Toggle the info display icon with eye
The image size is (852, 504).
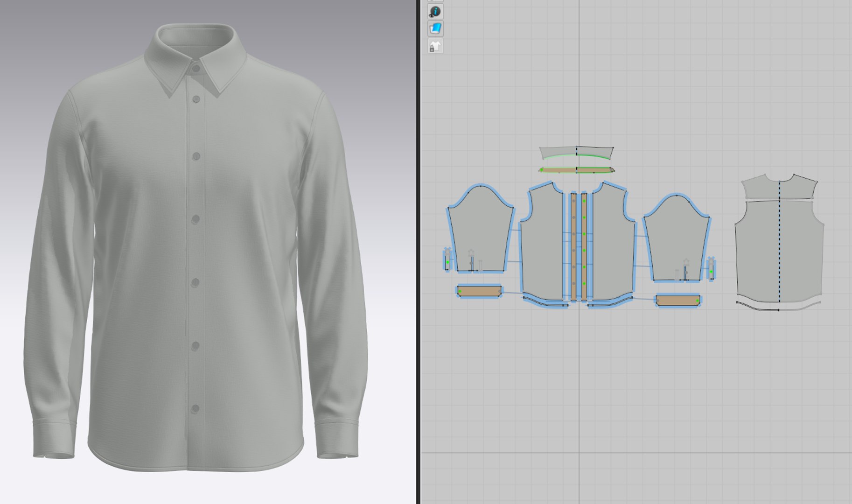point(435,11)
